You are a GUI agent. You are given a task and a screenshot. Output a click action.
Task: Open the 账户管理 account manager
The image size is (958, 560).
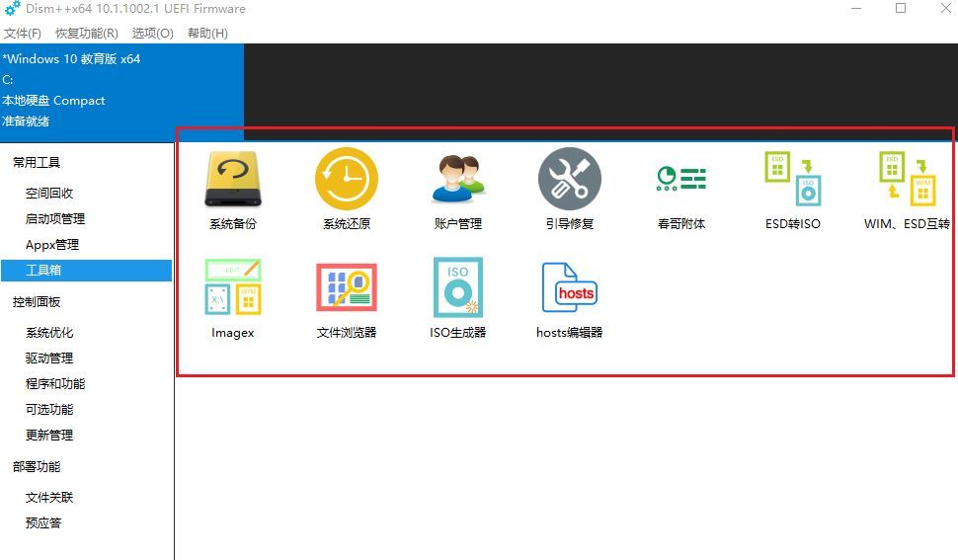458,190
